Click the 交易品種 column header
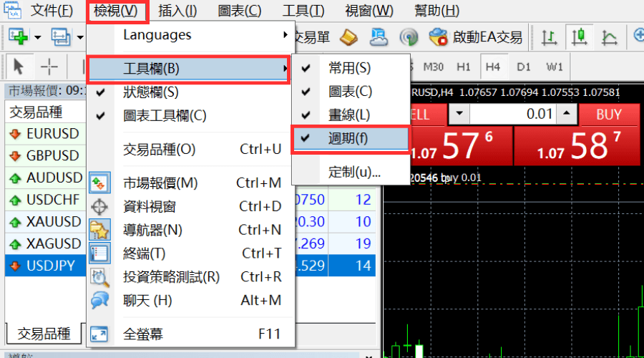644x358 pixels. pyautogui.click(x=46, y=112)
